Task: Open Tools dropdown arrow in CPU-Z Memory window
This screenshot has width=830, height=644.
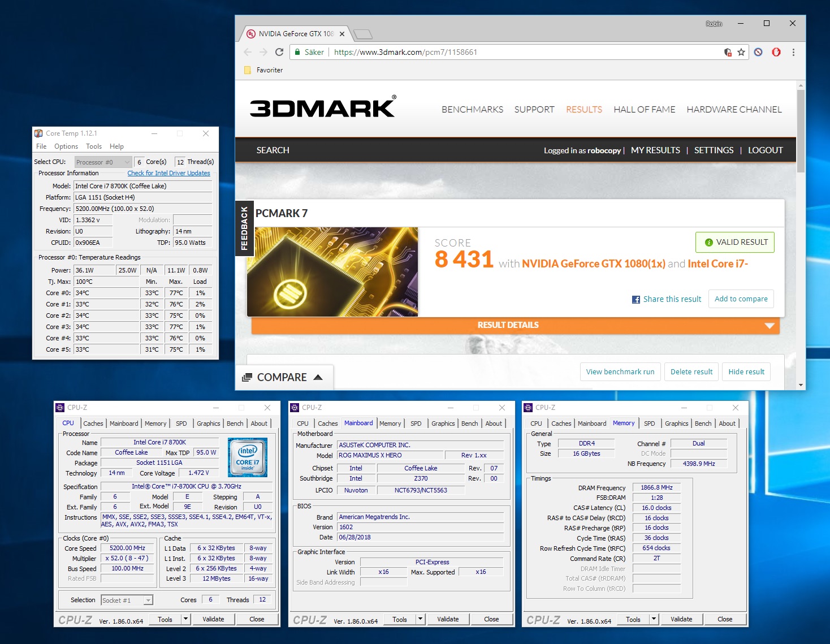Action: (x=654, y=619)
